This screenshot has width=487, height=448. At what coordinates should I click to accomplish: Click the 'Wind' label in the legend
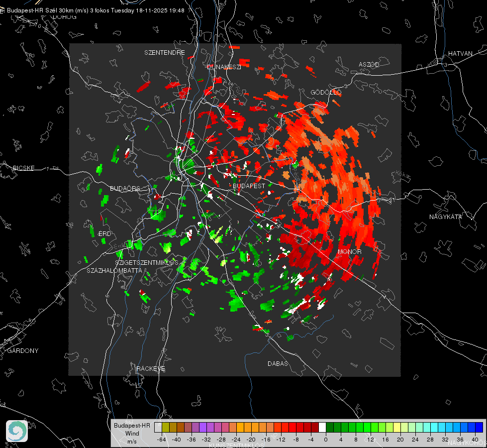click(132, 433)
